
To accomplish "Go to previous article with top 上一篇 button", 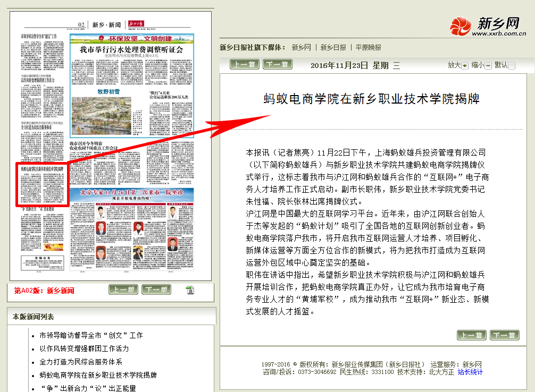I will pos(245,65).
